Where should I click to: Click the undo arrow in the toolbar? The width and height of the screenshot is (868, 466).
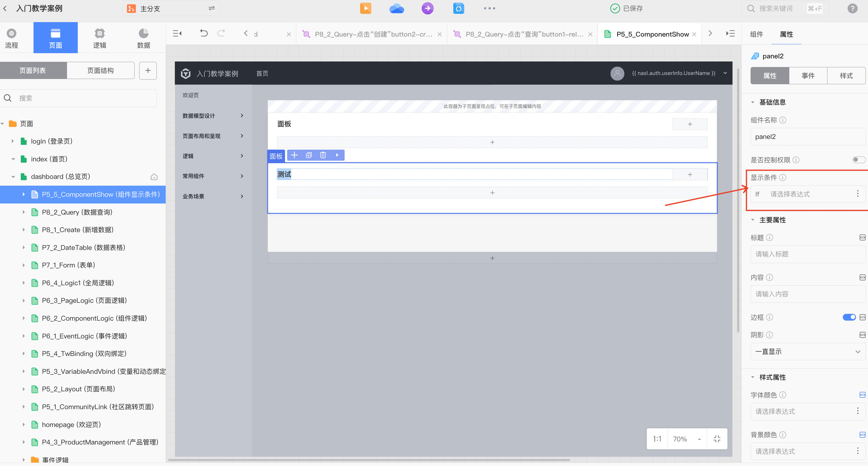(203, 34)
